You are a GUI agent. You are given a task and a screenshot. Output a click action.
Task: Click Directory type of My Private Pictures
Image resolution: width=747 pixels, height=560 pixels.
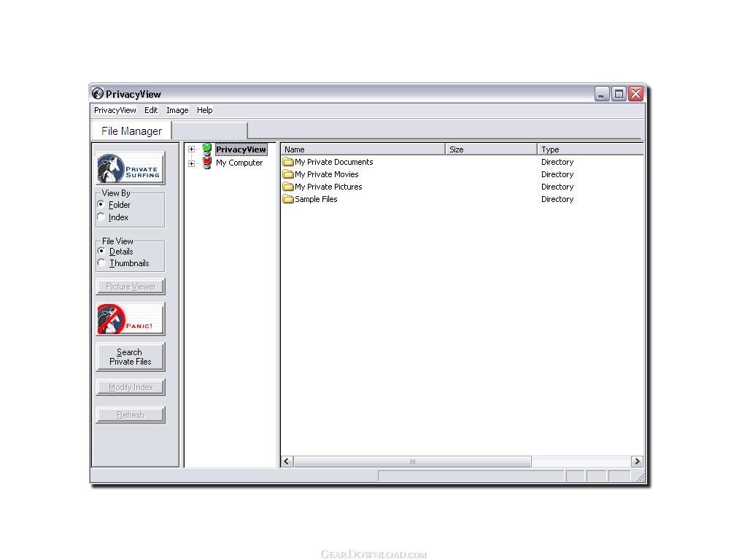click(x=557, y=187)
